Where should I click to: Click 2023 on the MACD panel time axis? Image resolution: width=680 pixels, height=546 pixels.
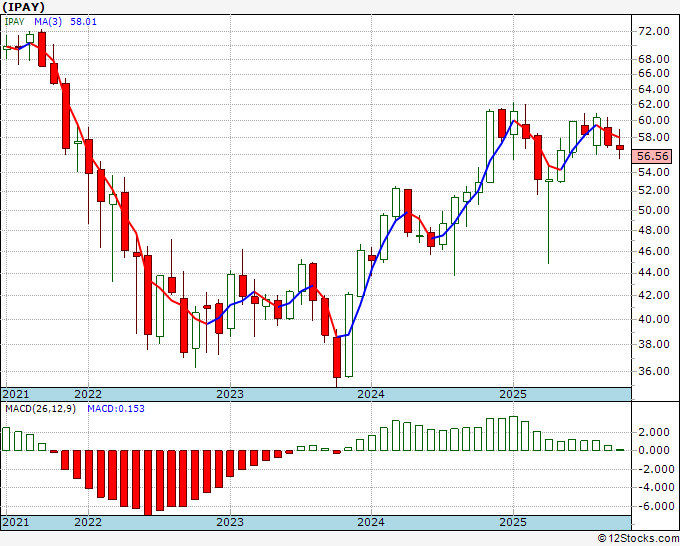point(230,522)
